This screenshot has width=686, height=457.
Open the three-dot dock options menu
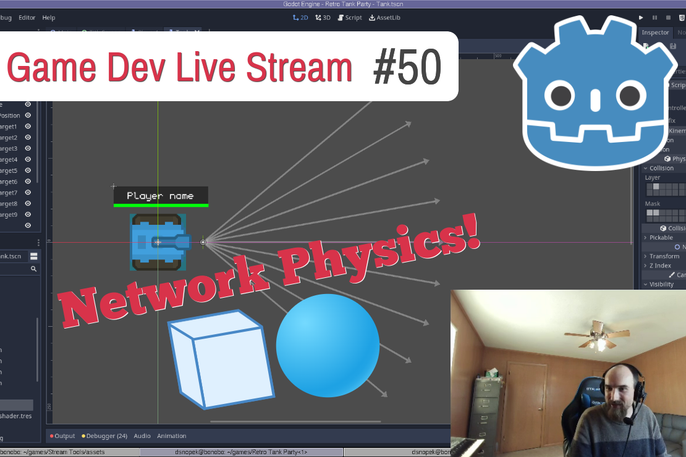pyautogui.click(x=38, y=242)
